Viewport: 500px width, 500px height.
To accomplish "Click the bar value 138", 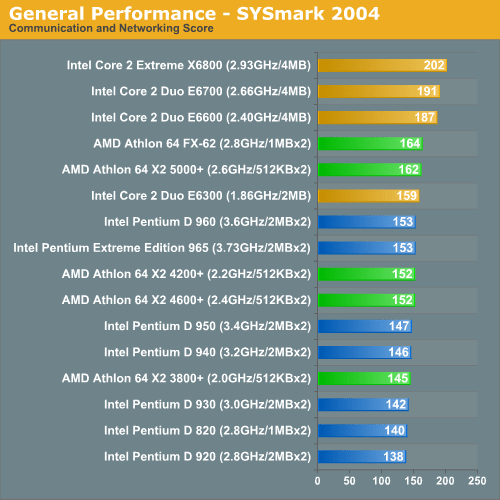I will click(393, 457).
